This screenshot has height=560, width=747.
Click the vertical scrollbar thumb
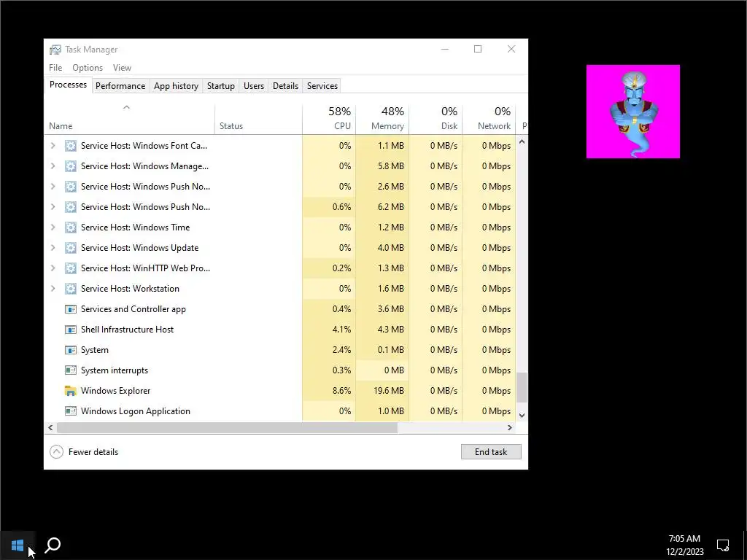[522, 388]
